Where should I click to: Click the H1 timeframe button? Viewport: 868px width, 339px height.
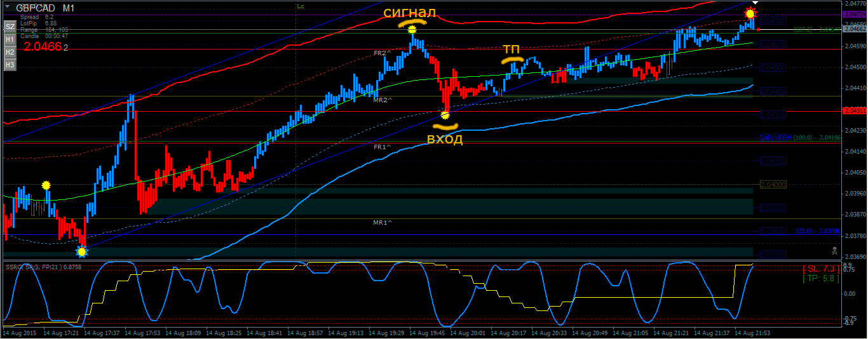click(x=10, y=39)
